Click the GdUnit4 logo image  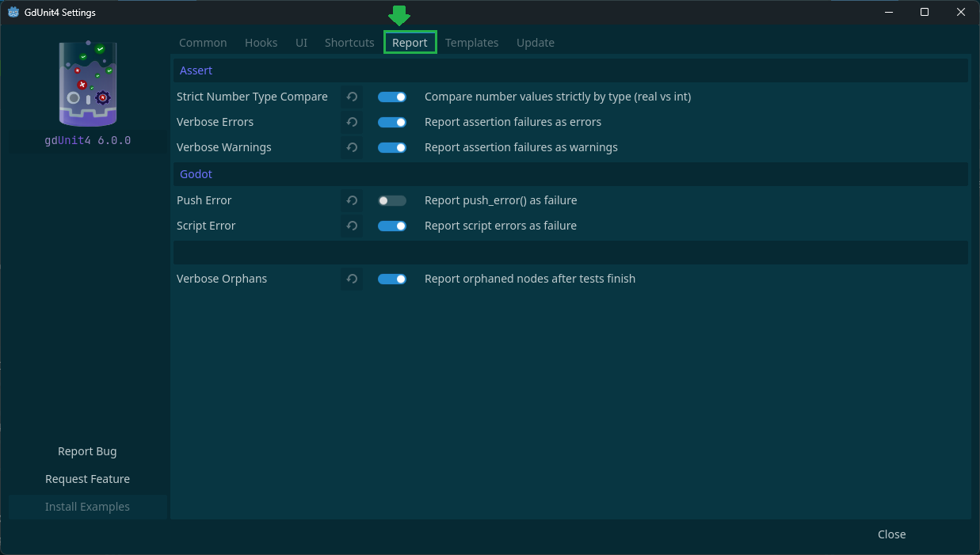point(87,83)
